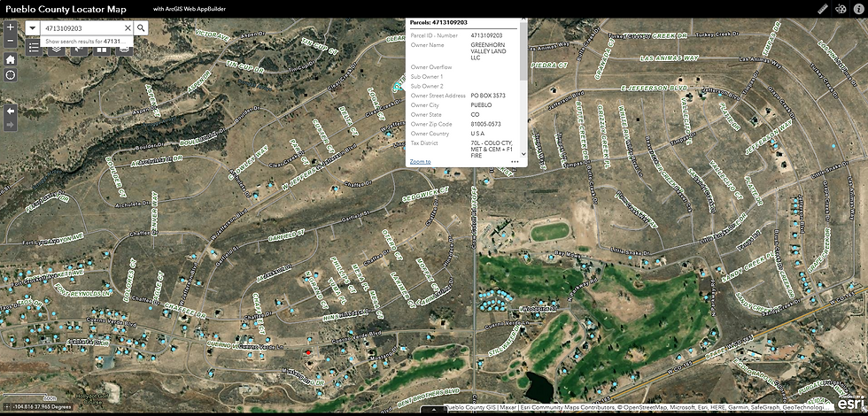868x416 pixels.
Task: Select the PUEBLO owner city value
Action: pyautogui.click(x=481, y=105)
